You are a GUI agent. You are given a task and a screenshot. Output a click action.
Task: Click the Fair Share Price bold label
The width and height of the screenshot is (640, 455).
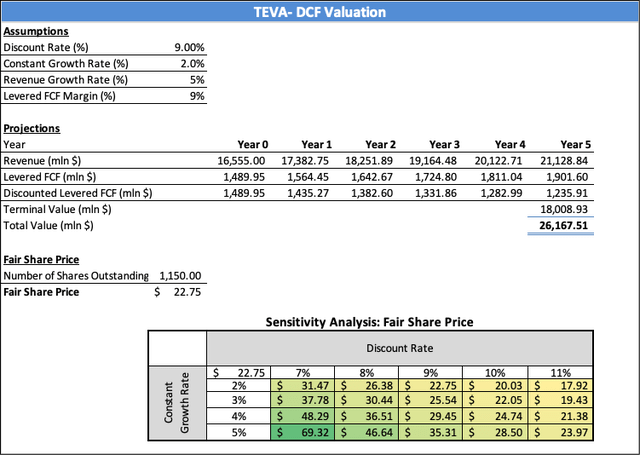(x=42, y=291)
